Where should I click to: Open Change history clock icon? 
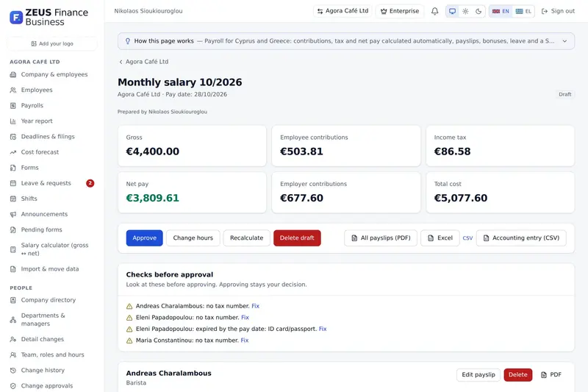(13, 370)
